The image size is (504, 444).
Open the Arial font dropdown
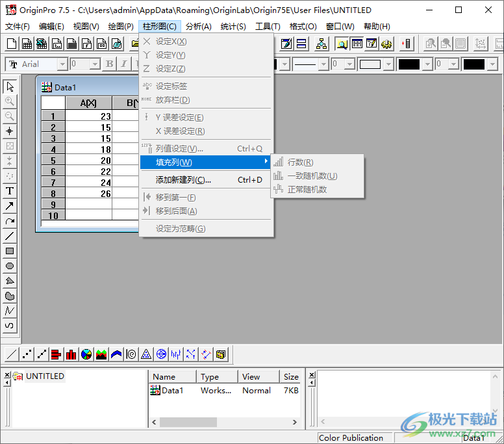click(x=63, y=64)
